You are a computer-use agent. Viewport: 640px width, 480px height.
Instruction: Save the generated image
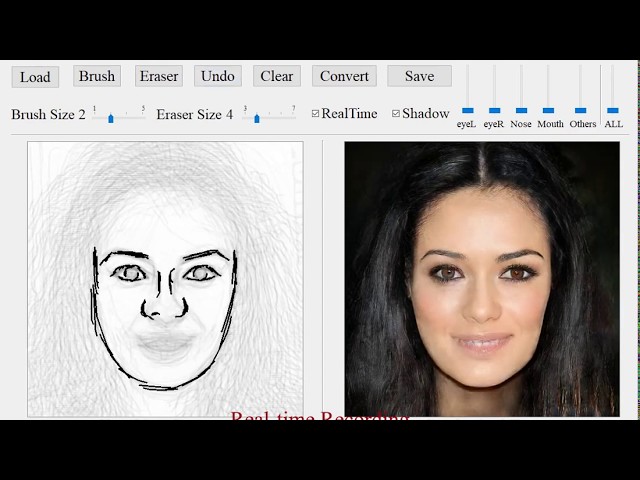[419, 76]
